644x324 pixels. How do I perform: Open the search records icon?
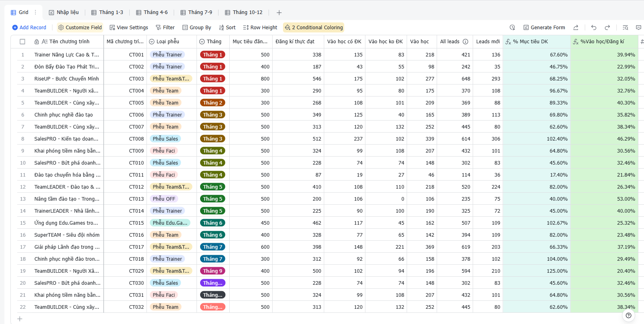[625, 28]
